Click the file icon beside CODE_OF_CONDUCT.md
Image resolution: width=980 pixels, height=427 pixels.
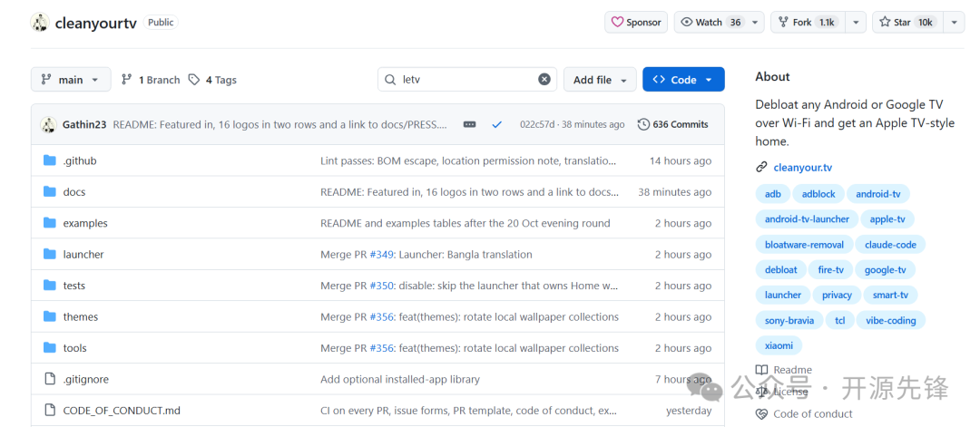50,410
